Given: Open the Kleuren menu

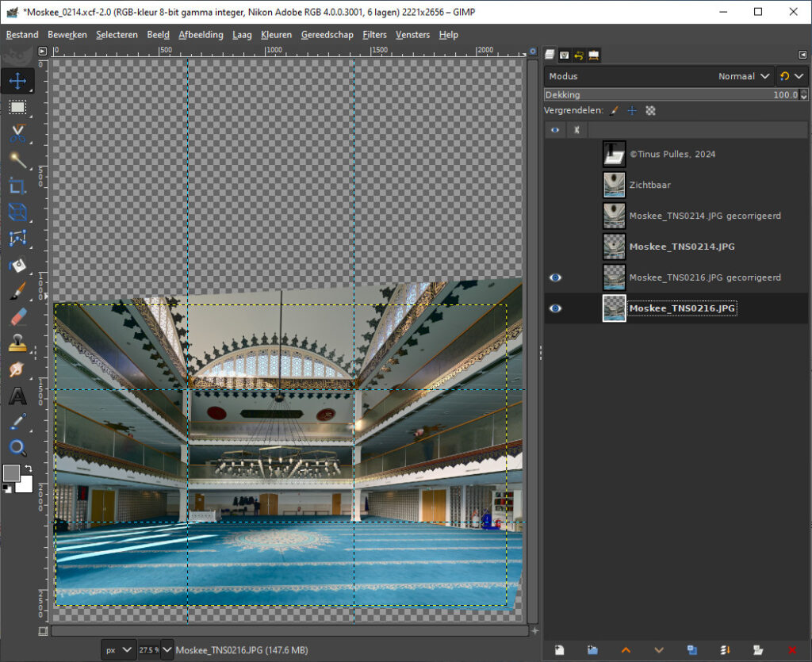Looking at the screenshot, I should pos(276,35).
